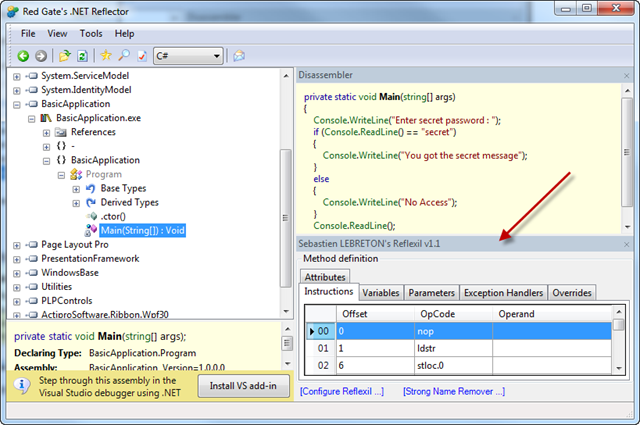Image resolution: width=640 pixels, height=425 pixels.
Task: Expand the Base Types node
Action: click(x=76, y=189)
